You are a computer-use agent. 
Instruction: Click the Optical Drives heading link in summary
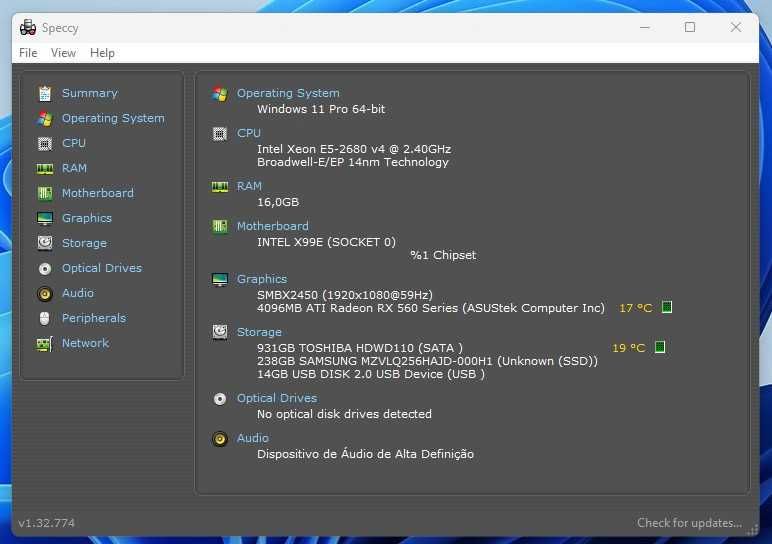pos(277,398)
